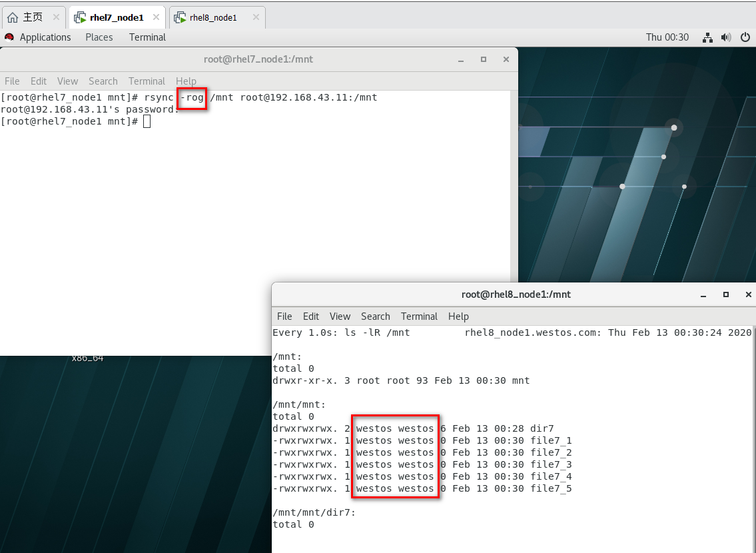Click the terminal cursor at the prompt

tap(147, 121)
